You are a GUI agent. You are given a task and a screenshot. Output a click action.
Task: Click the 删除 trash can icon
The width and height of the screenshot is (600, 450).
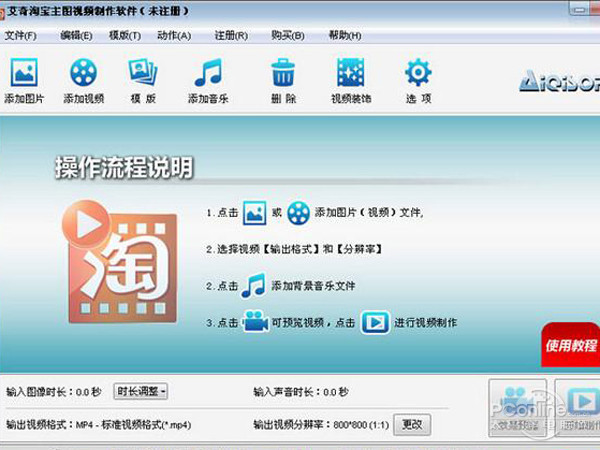283,72
